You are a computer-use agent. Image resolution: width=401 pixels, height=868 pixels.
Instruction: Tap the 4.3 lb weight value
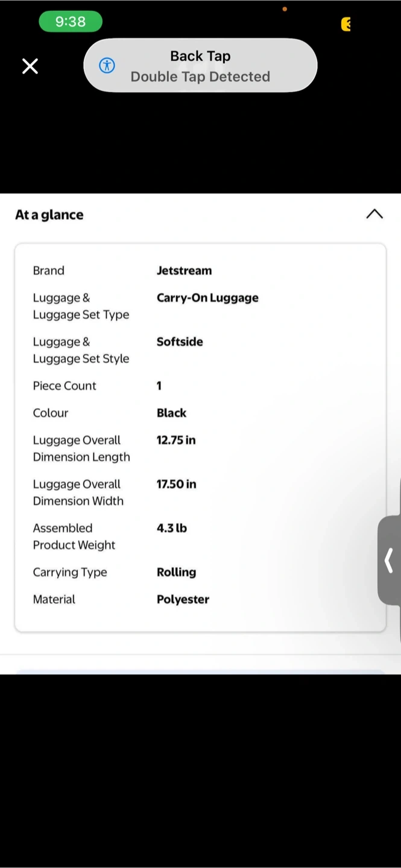(172, 528)
